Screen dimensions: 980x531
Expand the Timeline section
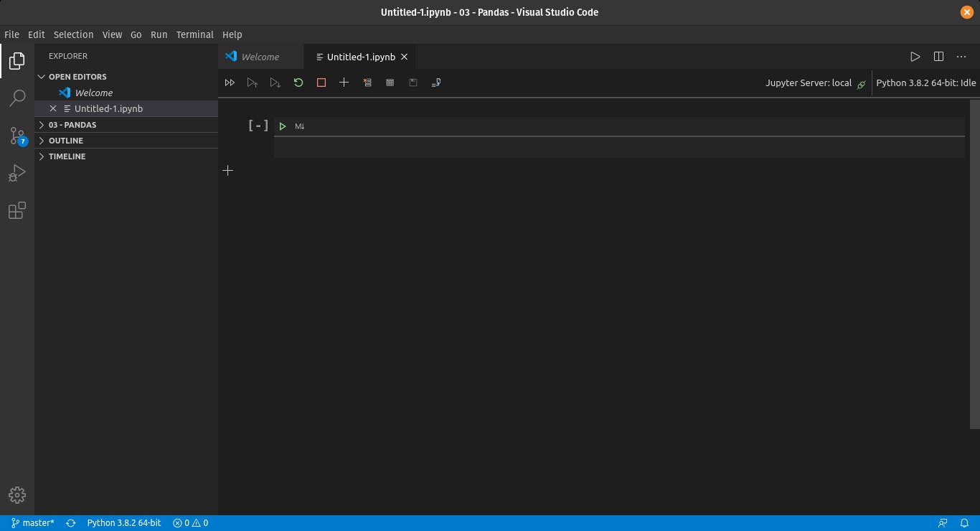(126, 156)
